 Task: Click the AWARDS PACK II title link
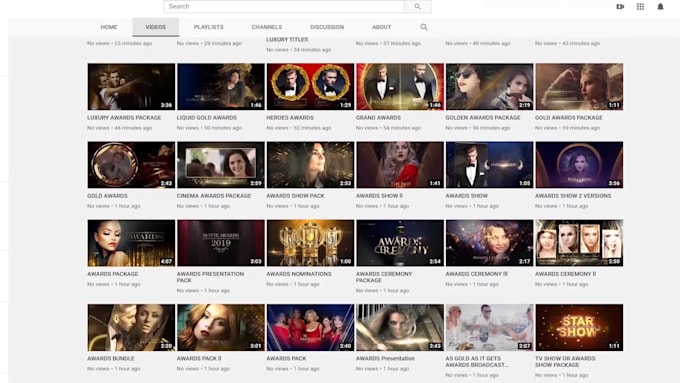(x=199, y=358)
